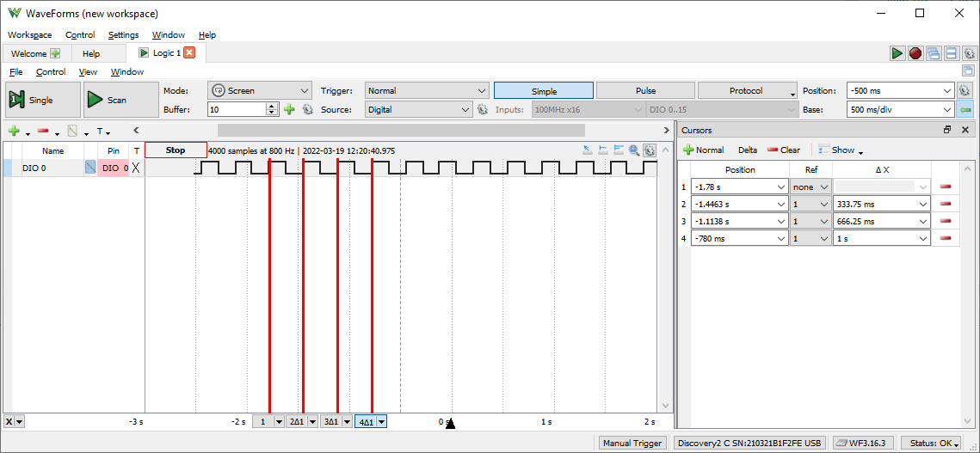Click the Single acquisition button
Image resolution: width=980 pixels, height=453 pixels.
[x=42, y=100]
